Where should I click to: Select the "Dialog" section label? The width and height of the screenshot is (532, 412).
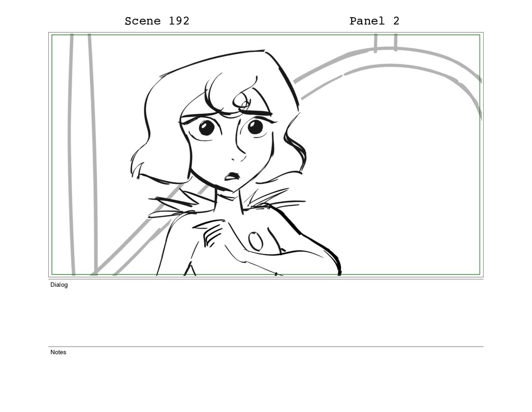point(59,285)
